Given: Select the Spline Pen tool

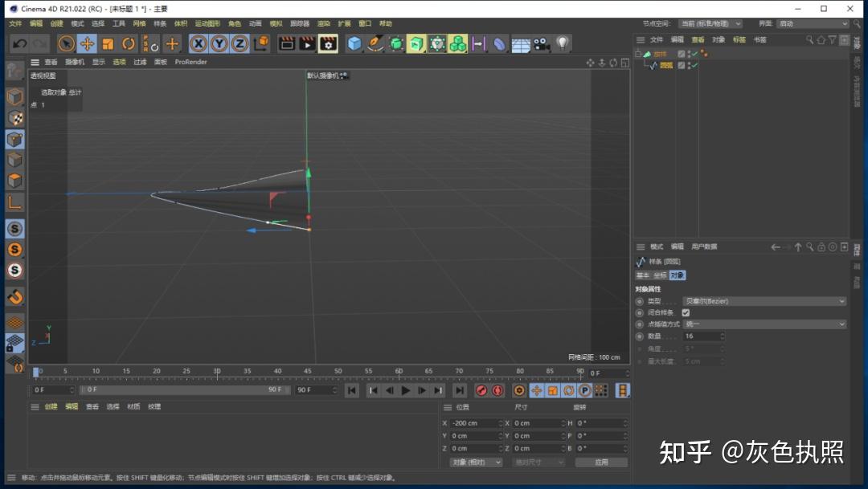Looking at the screenshot, I should pyautogui.click(x=375, y=43).
